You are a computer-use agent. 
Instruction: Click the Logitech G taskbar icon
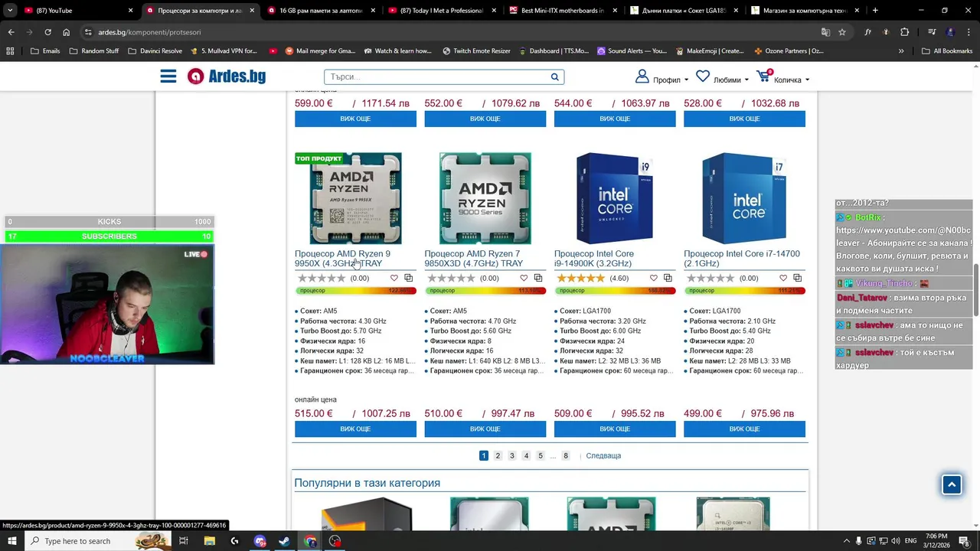[234, 541]
